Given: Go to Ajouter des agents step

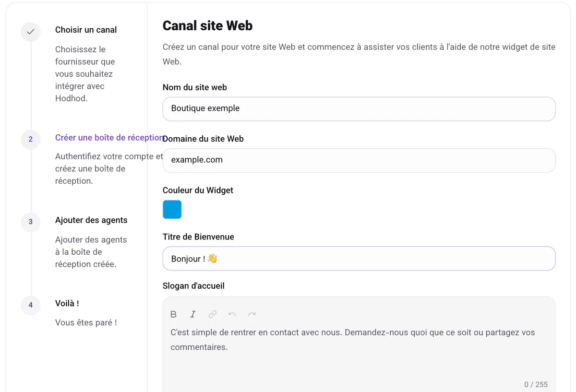Looking at the screenshot, I should tap(91, 220).
